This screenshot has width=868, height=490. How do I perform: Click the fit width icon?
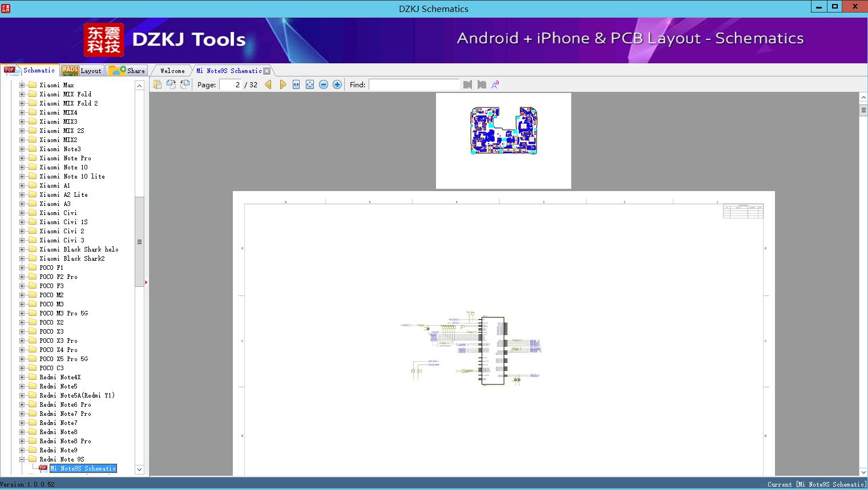tap(296, 84)
